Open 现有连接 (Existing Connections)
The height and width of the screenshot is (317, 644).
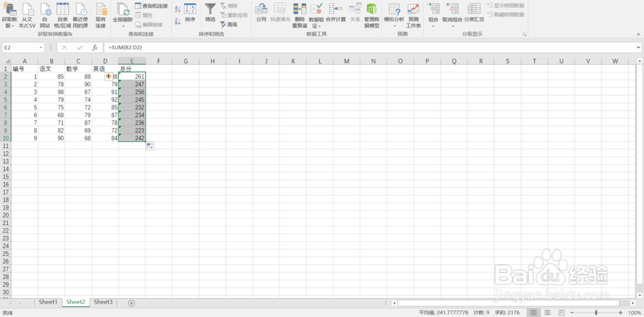(100, 15)
